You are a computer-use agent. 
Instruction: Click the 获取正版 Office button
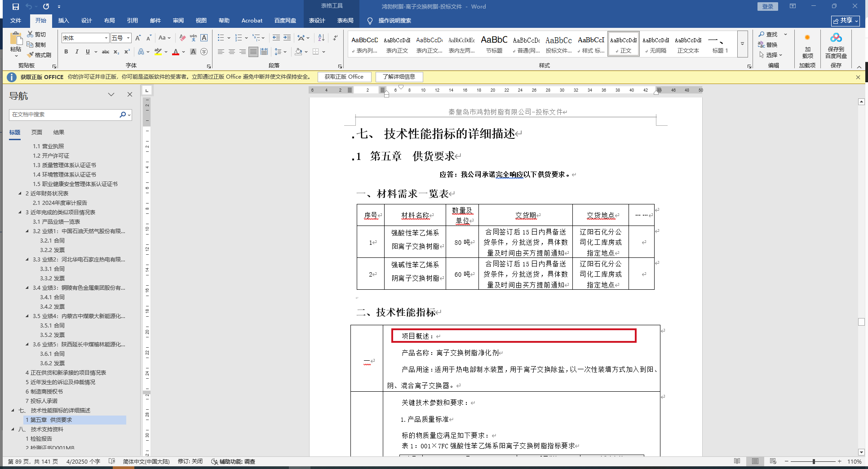[344, 77]
